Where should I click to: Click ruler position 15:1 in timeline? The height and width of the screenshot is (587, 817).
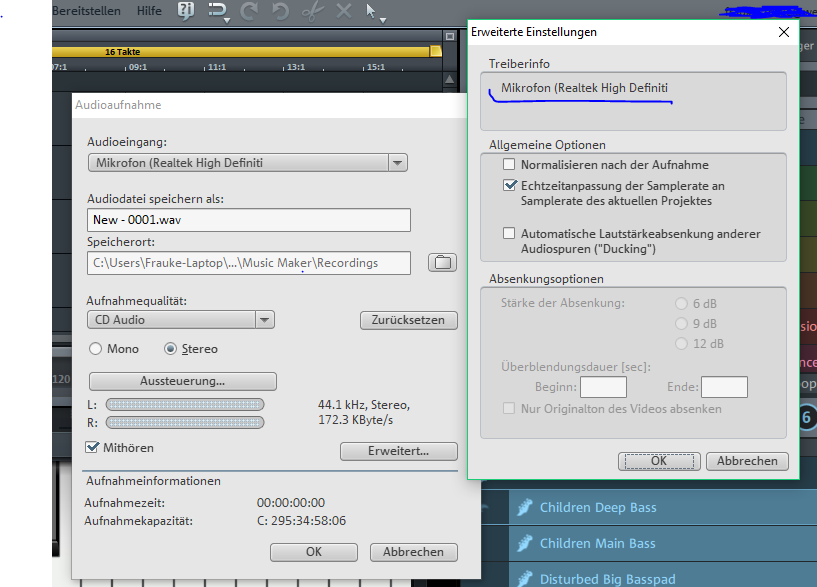coord(376,67)
